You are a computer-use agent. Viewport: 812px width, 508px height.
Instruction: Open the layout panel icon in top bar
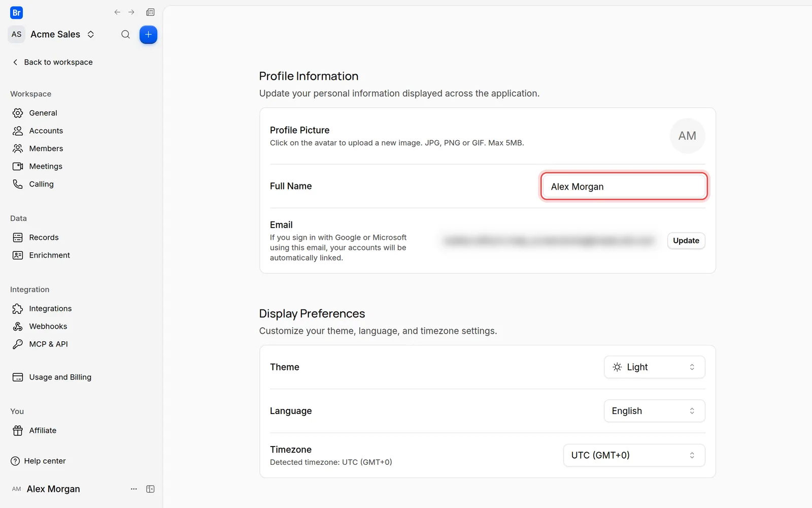pyautogui.click(x=150, y=12)
